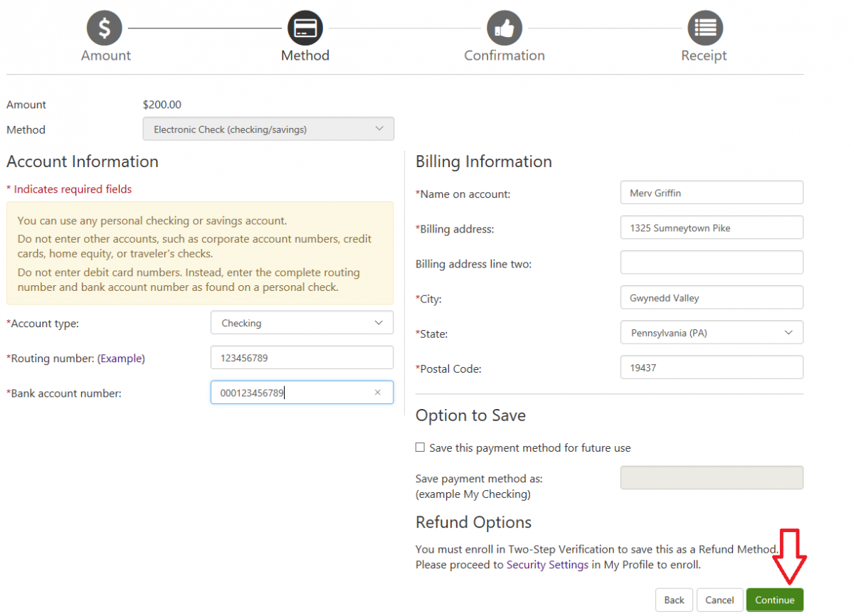Viewport: 854px width, 616px height.
Task: Click the Name on account field
Action: point(712,192)
